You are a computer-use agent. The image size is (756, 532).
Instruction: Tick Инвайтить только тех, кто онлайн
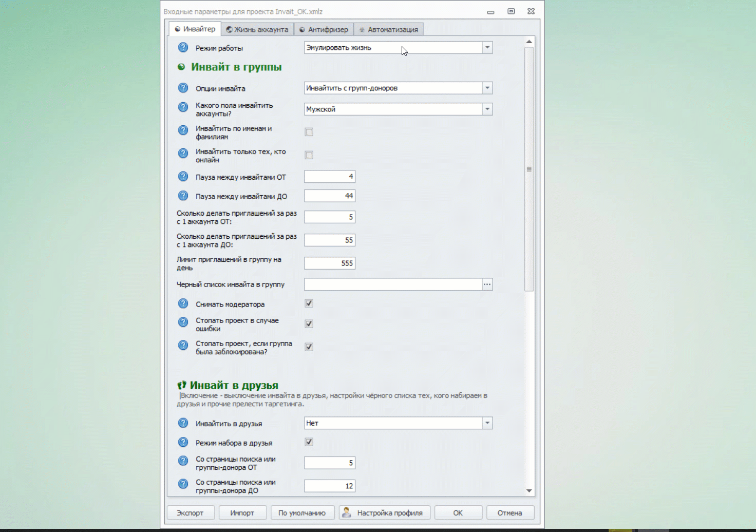309,155
